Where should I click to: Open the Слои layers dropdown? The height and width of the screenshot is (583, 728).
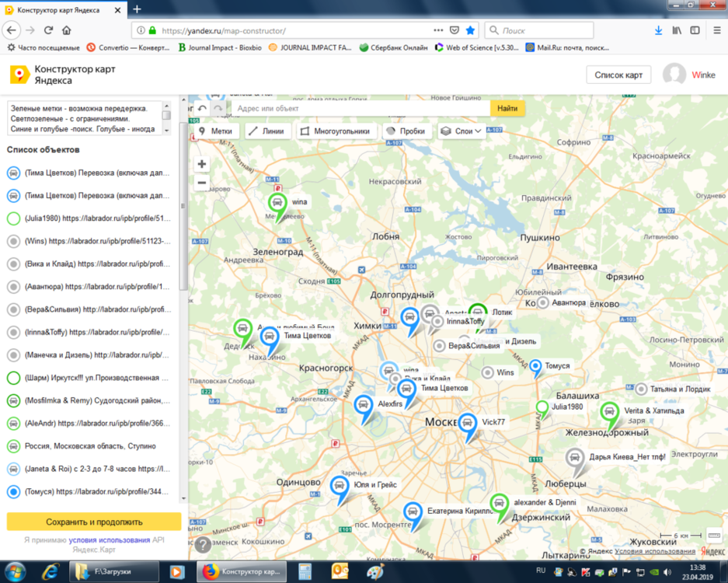[462, 131]
